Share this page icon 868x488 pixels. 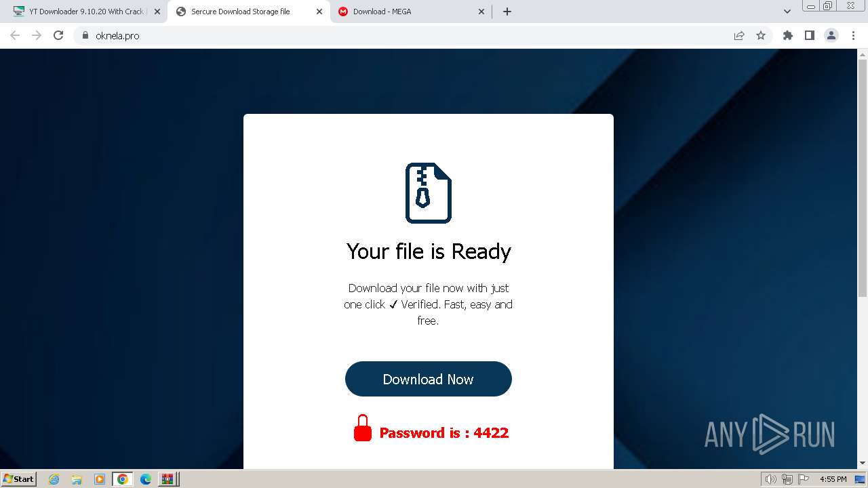[x=739, y=35]
